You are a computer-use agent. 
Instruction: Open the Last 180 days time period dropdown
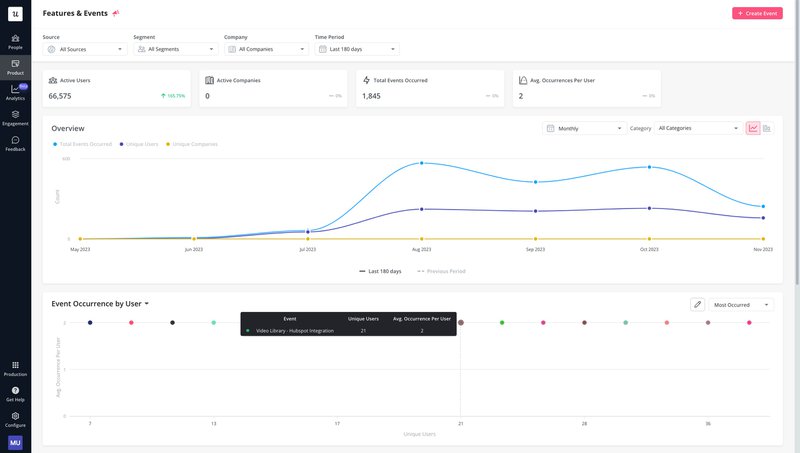tap(357, 49)
